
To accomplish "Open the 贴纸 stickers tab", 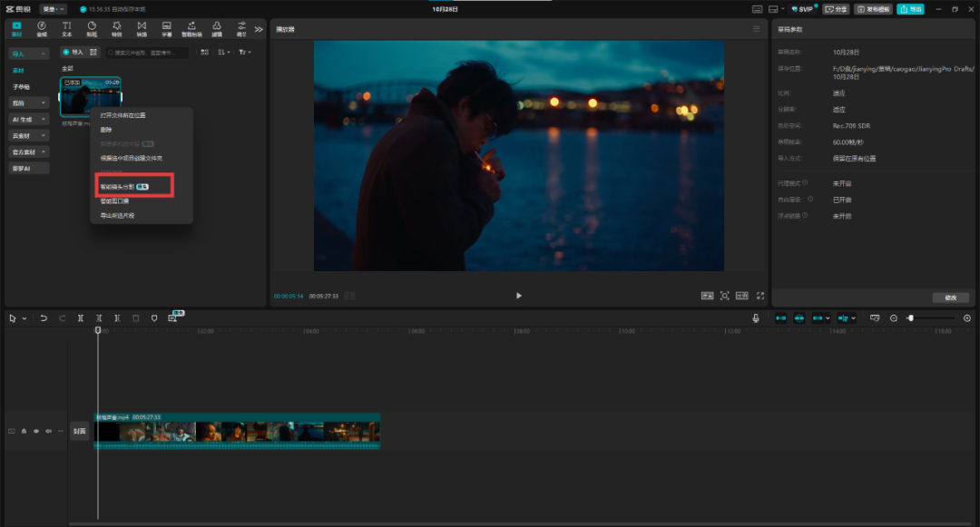I will click(x=92, y=28).
